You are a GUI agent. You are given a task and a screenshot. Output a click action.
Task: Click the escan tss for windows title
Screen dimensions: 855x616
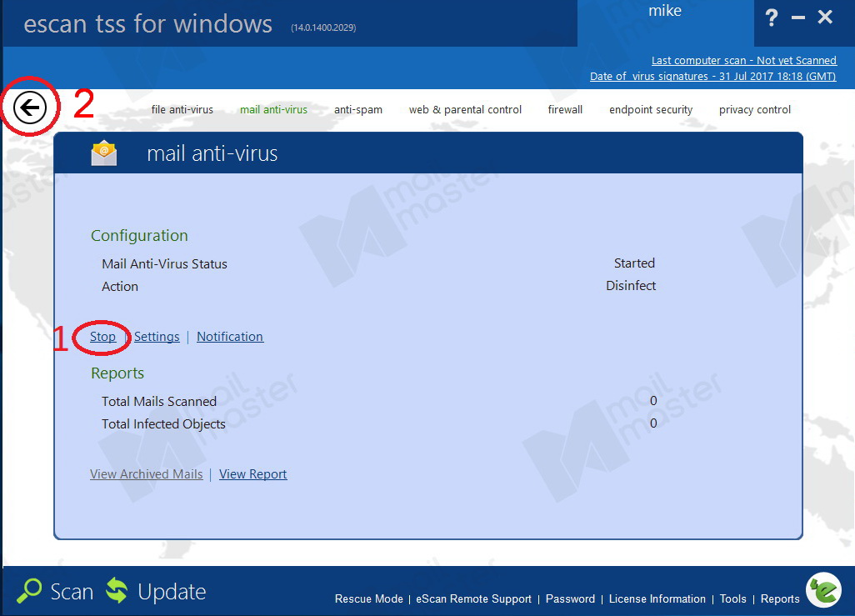(147, 24)
